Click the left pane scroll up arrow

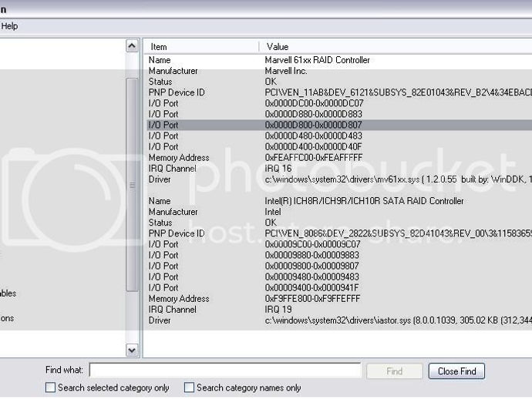click(x=132, y=45)
